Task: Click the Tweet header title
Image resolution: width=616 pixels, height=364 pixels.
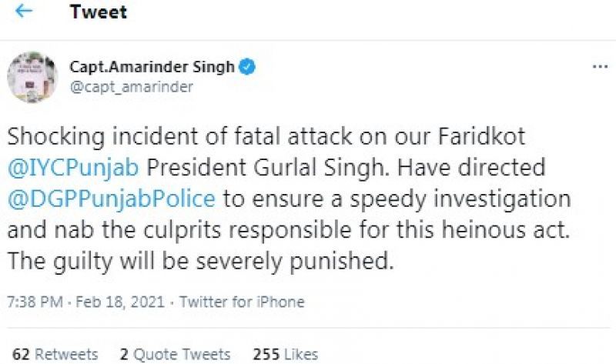Action: pyautogui.click(x=99, y=13)
